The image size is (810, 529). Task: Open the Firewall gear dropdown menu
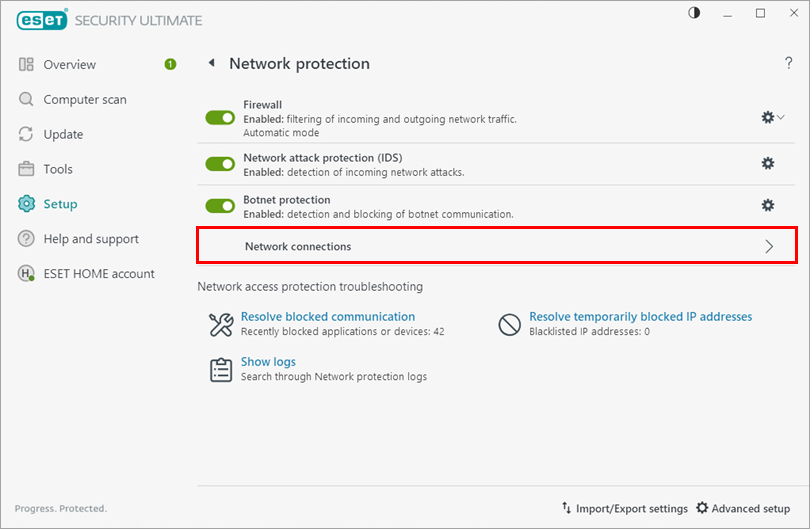[772, 117]
